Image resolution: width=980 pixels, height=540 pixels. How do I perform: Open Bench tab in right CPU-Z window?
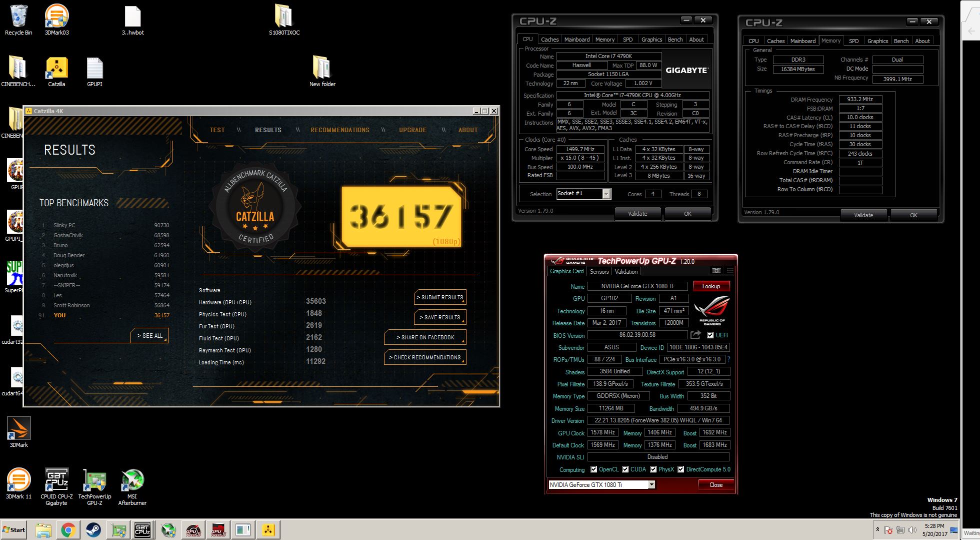901,41
